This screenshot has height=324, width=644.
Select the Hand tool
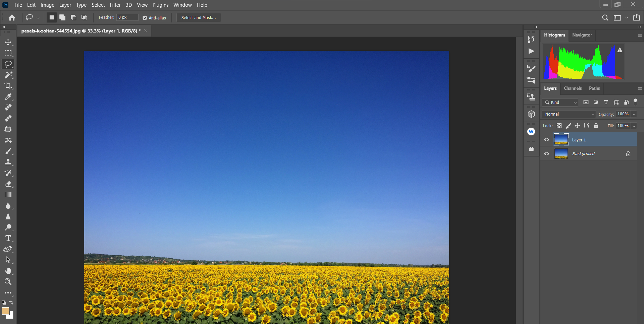(x=8, y=271)
